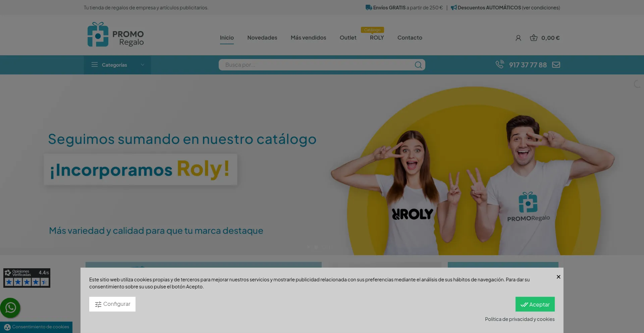Open the shopping basket icon
The image size is (644, 333).
click(x=533, y=38)
